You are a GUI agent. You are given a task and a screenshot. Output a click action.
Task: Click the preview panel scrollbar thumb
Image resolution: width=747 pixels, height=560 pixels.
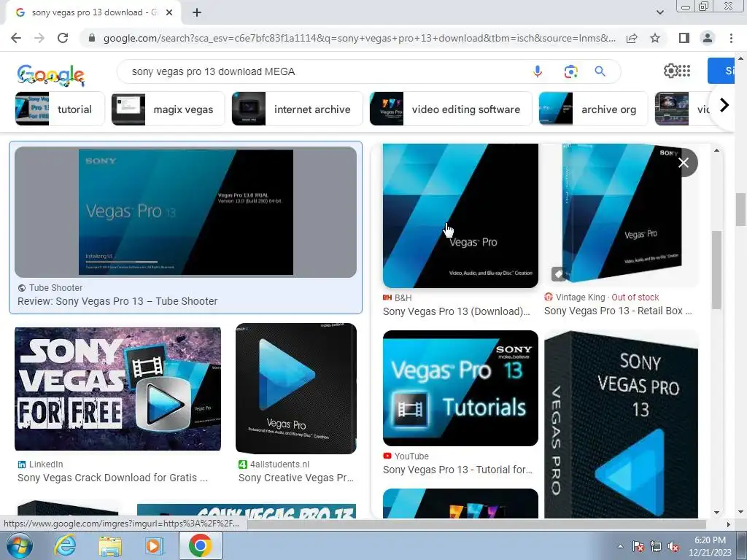[x=716, y=270]
